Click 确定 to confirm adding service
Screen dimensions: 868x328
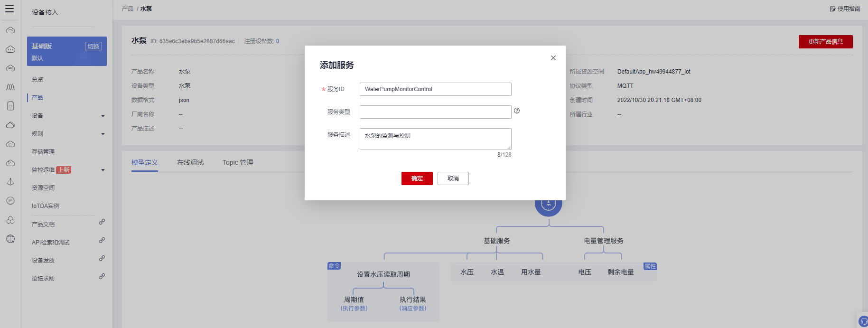click(x=417, y=178)
